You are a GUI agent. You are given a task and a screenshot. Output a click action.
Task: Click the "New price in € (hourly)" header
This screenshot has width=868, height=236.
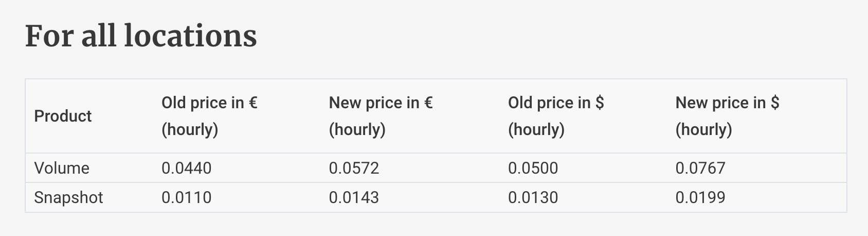click(381, 116)
